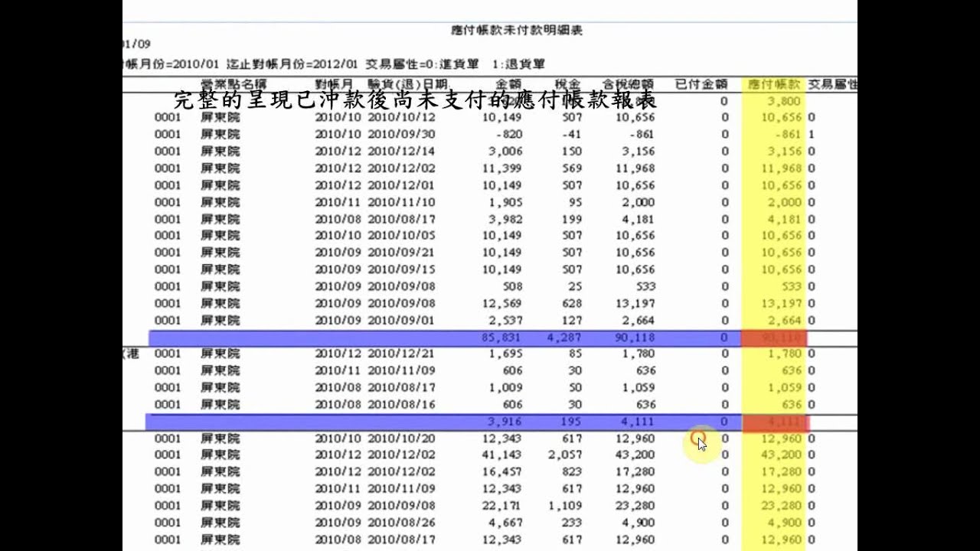Click the 驗貨(退)日期 column header
The height and width of the screenshot is (551, 980).
pos(407,84)
